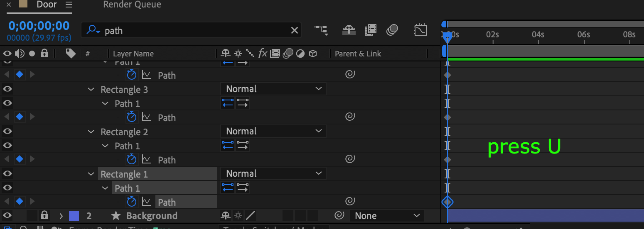
Task: Open Rectangle 1 blend mode dropdown
Action: (273, 173)
